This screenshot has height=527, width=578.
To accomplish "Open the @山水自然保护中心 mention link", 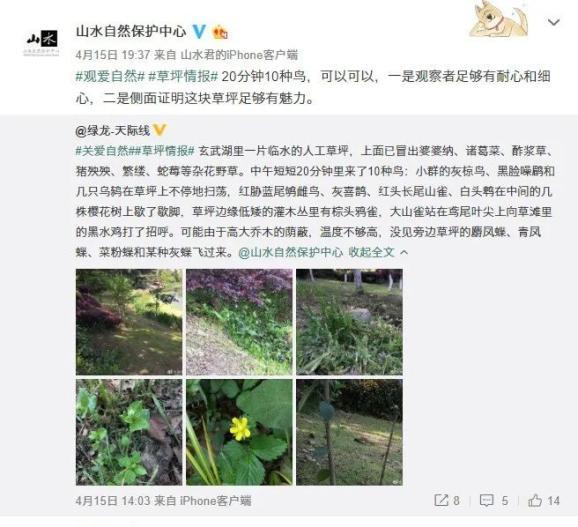I will tap(290, 252).
